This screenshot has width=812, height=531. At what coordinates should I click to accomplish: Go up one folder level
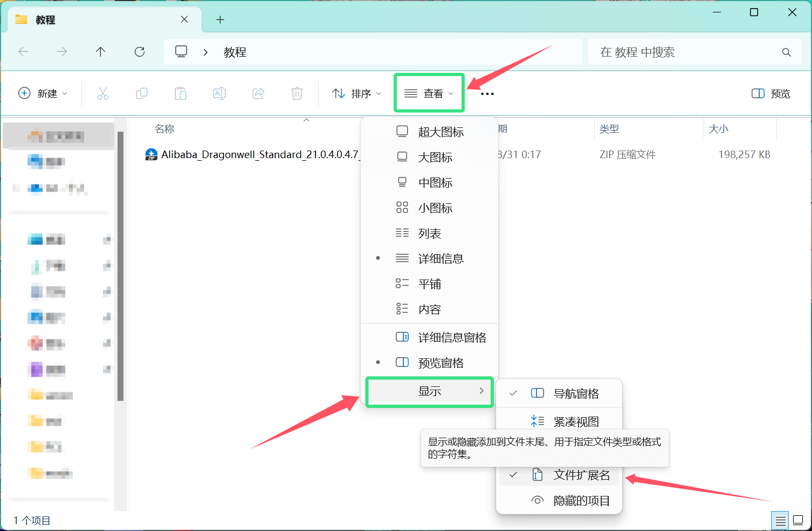point(100,52)
